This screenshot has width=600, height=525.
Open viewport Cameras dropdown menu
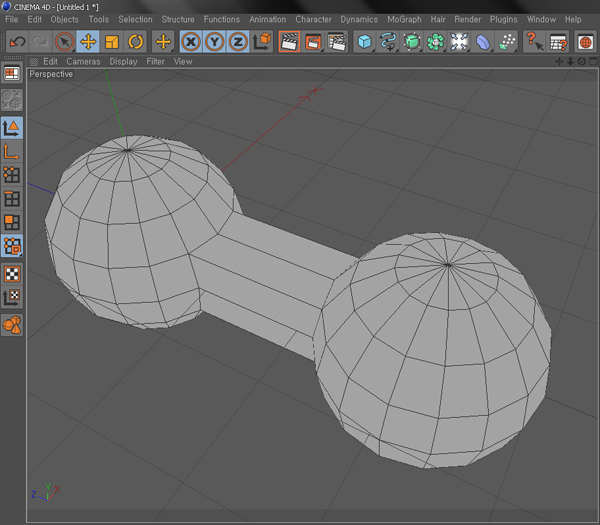click(83, 61)
